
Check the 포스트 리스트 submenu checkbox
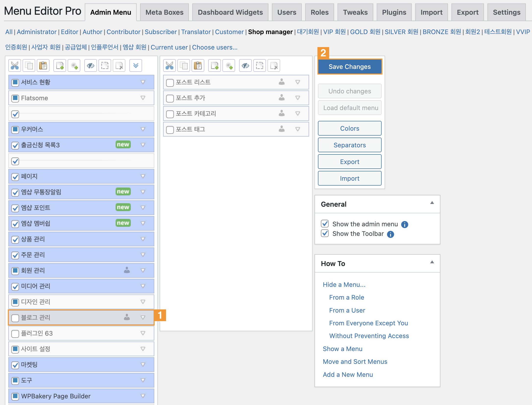[x=170, y=83]
